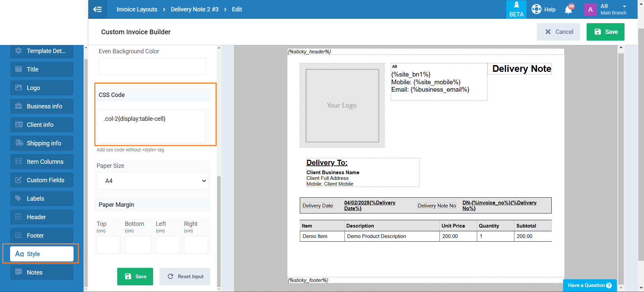The height and width of the screenshot is (292, 644).
Task: Click the Even Background Color field
Action: tap(152, 66)
